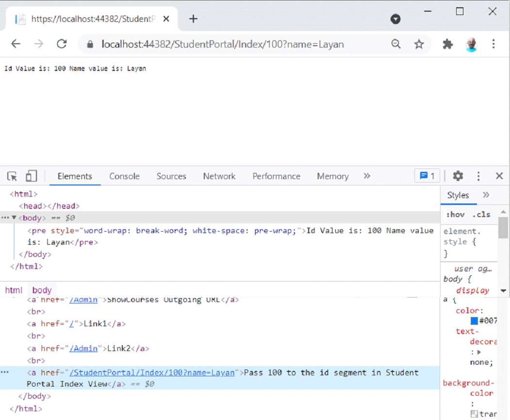
Task: Follow the /Admin link for Link2
Action: [x=83, y=349]
